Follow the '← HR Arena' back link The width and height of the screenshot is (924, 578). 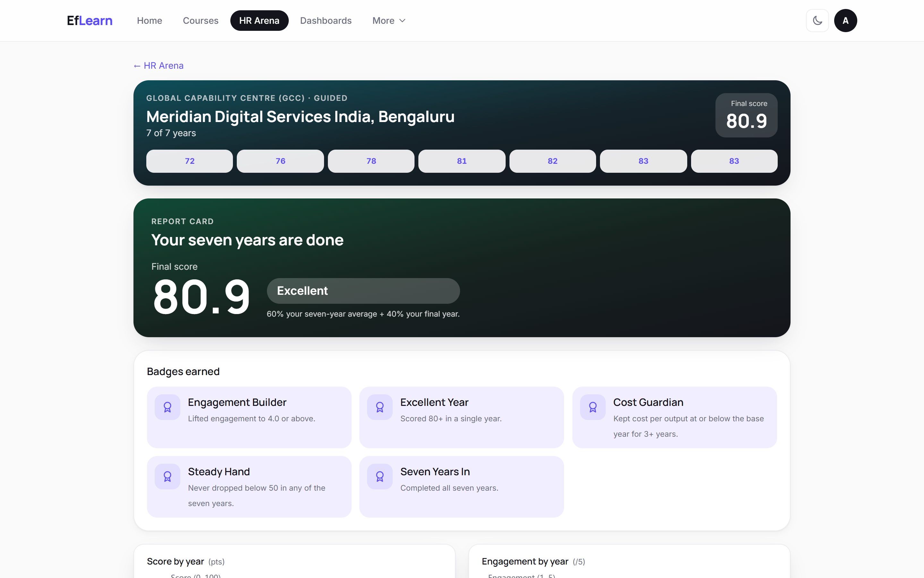point(158,66)
